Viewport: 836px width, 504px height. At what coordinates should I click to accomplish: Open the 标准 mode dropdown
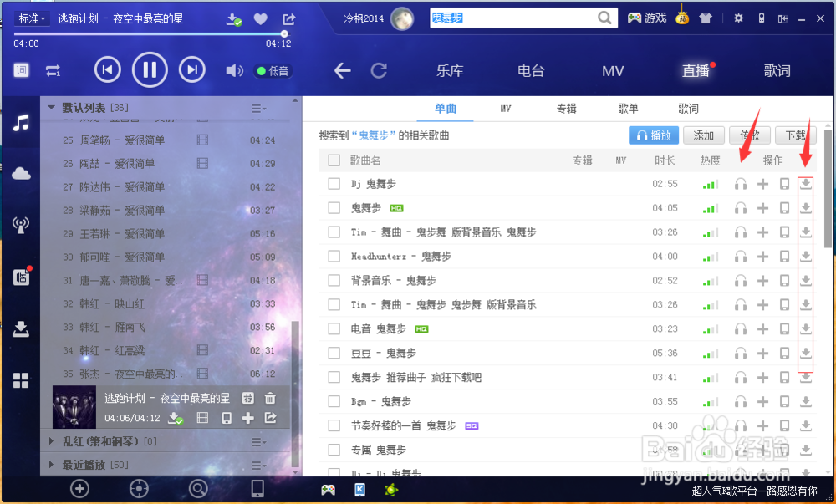pos(32,17)
